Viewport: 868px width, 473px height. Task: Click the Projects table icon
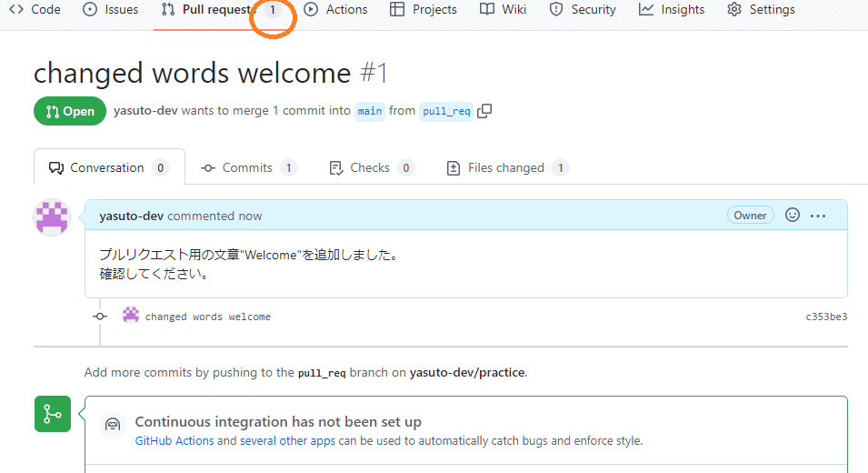(x=397, y=9)
